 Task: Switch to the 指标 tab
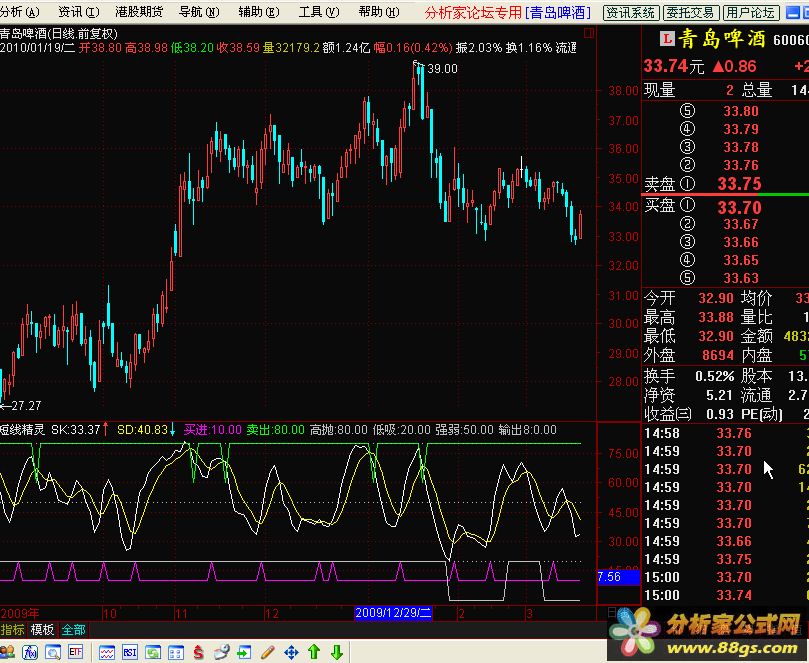click(13, 629)
